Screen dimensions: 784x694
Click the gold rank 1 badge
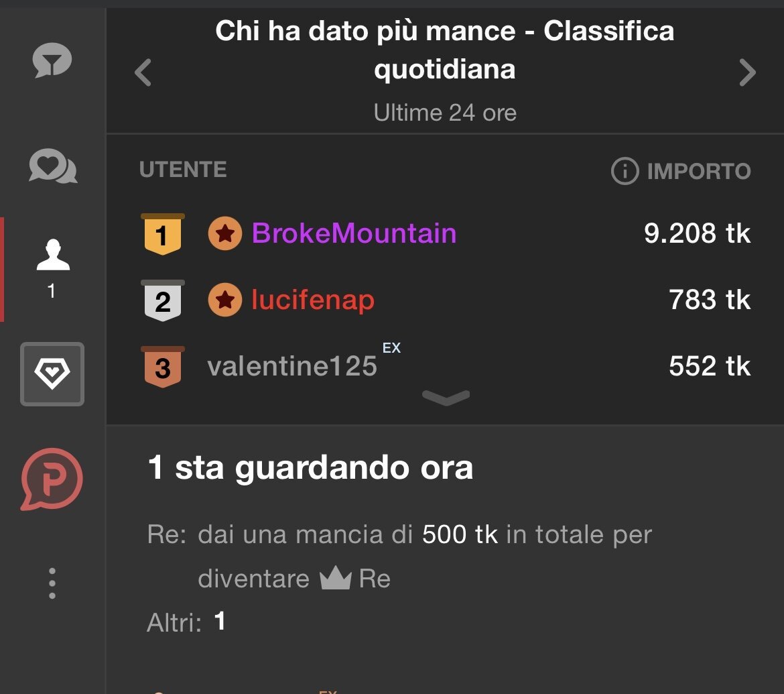click(163, 234)
